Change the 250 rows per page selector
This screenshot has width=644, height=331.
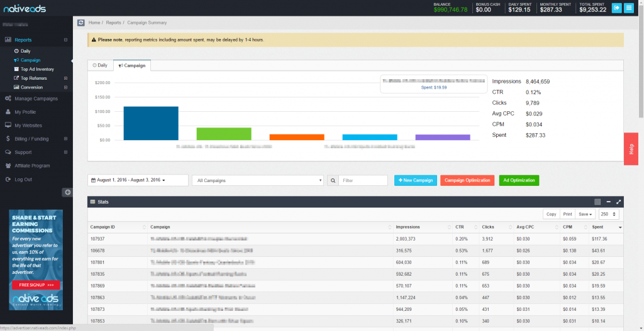click(x=609, y=214)
